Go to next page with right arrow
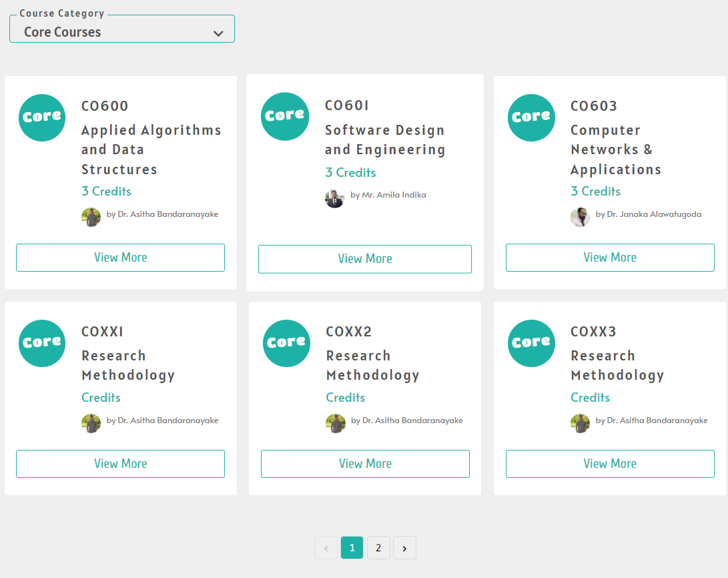The image size is (728, 578). [405, 548]
